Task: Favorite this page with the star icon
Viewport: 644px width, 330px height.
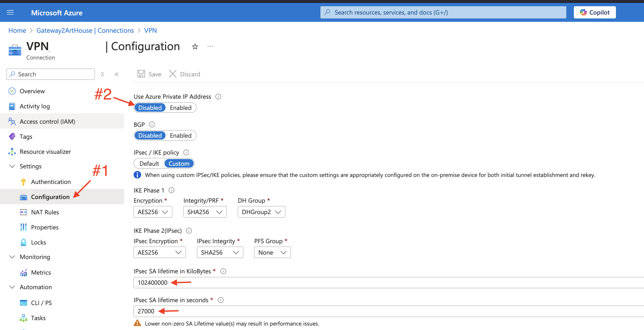Action: pyautogui.click(x=195, y=47)
